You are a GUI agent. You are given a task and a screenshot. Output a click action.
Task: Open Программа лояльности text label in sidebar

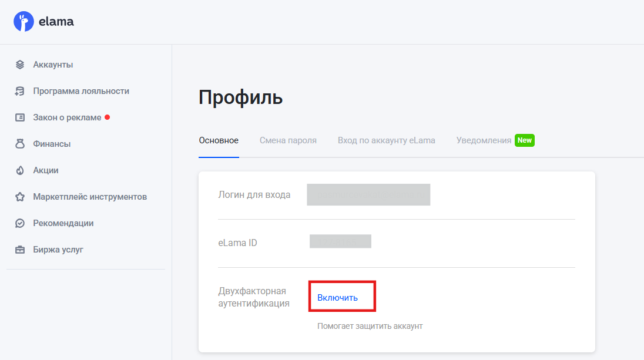[x=81, y=91]
